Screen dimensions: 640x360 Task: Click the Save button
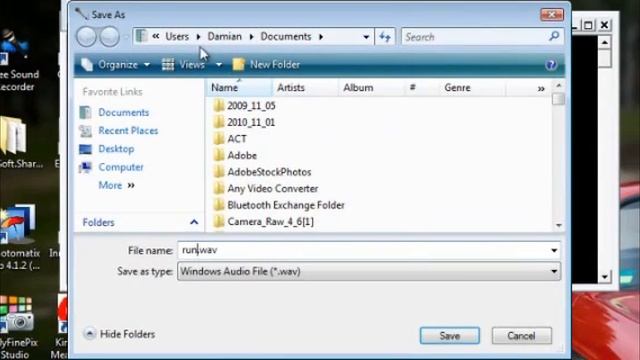[x=449, y=336]
